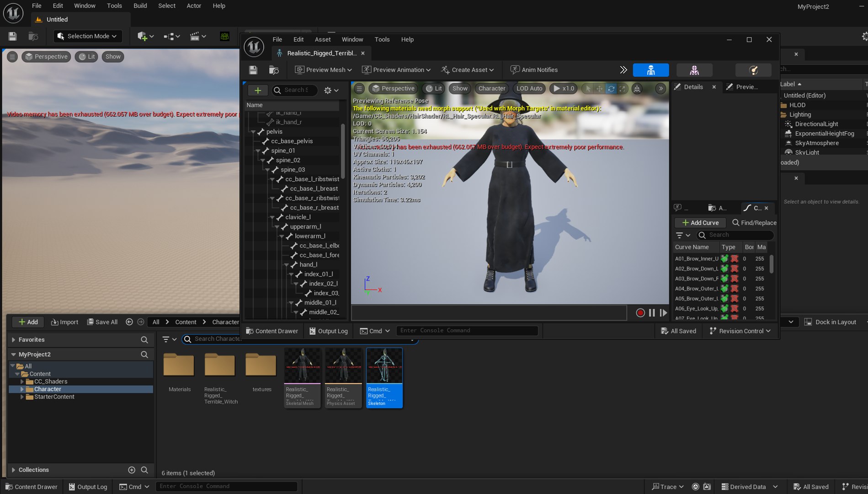Image resolution: width=868 pixels, height=494 pixels.
Task: Open the Unreal platforms icon in main toolbar
Action: (224, 36)
